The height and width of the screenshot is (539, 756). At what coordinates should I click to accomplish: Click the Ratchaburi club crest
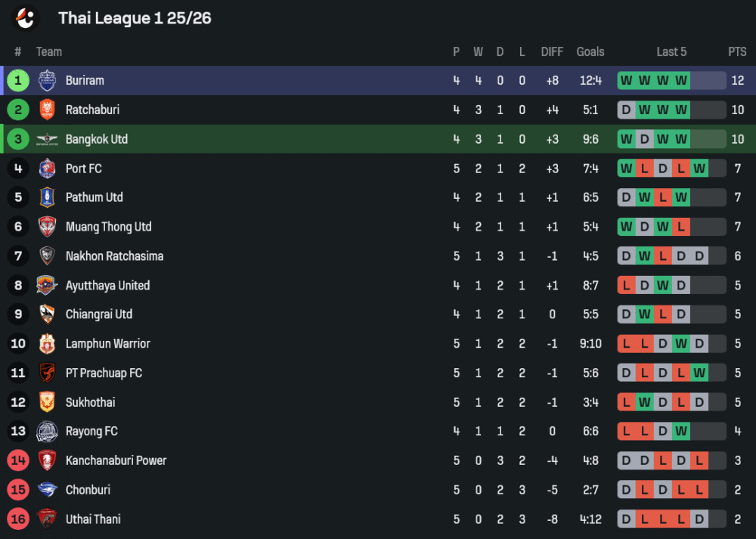coord(47,110)
